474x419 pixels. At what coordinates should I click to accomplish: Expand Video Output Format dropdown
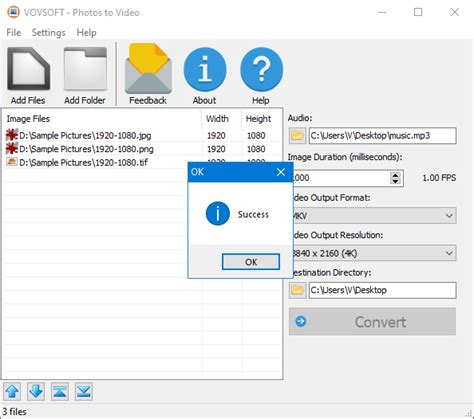click(449, 215)
